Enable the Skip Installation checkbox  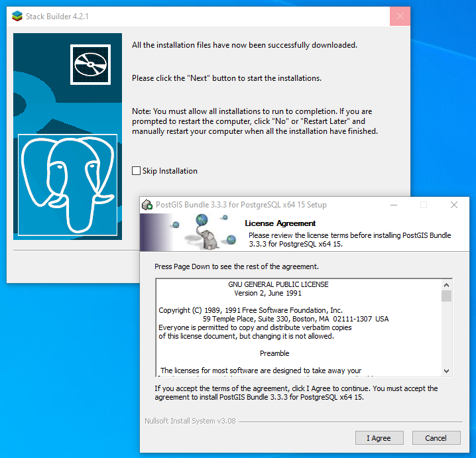pyautogui.click(x=137, y=170)
